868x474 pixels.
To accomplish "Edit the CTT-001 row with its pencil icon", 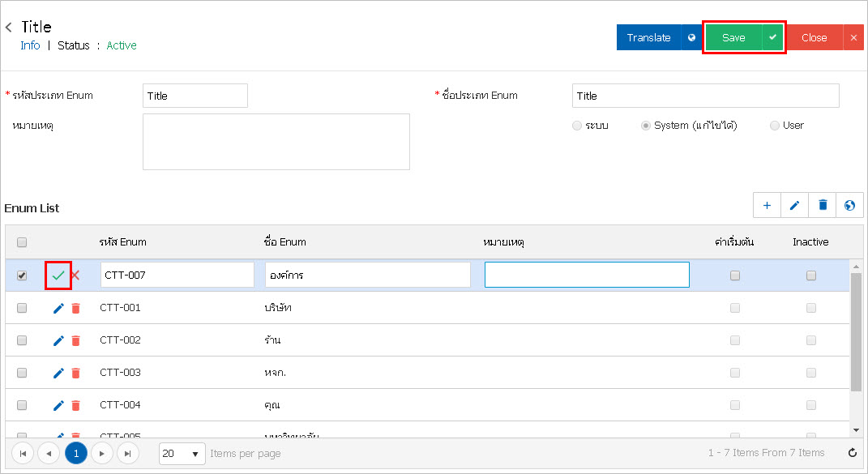I will (58, 309).
